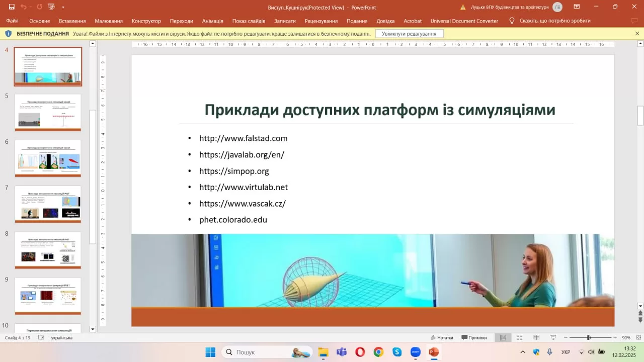644x362 pixels.
Task: Show hidden system tray icons chevron
Action: pos(523,352)
